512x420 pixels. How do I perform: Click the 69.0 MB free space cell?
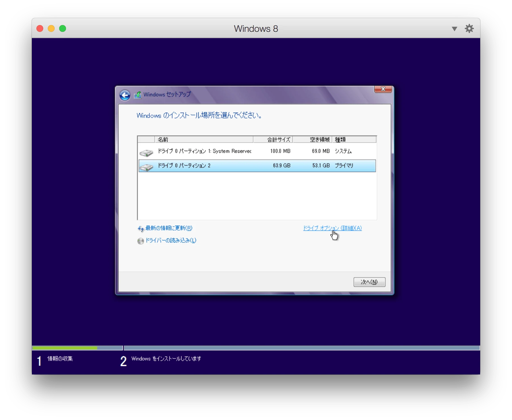pos(321,151)
